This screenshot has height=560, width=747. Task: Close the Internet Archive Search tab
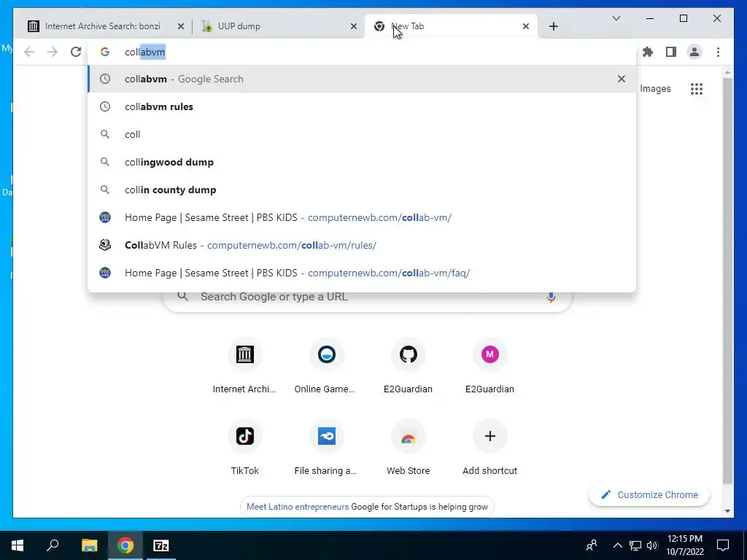tap(181, 26)
